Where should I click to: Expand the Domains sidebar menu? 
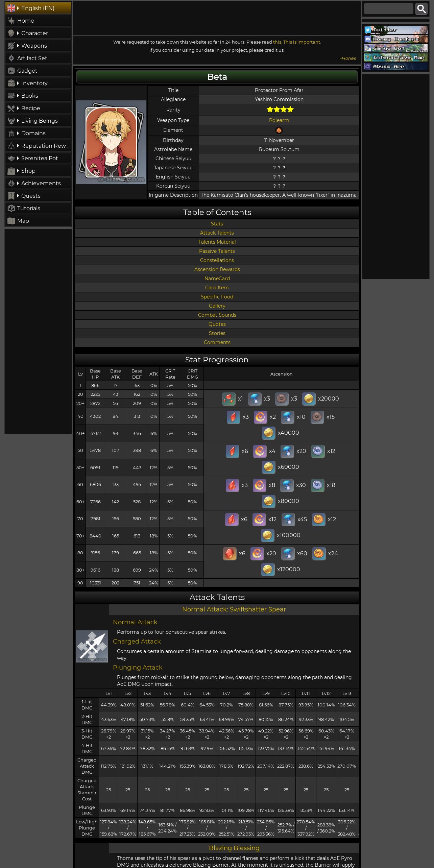pos(38,133)
